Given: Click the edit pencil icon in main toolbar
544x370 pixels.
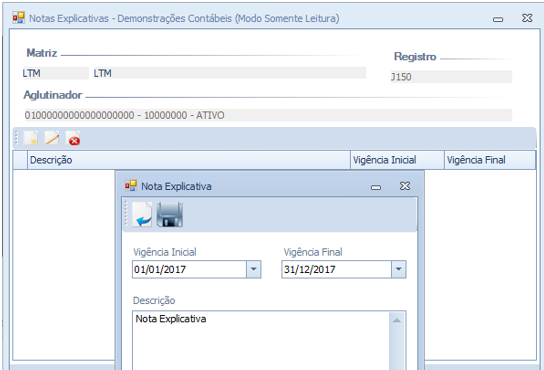Looking at the screenshot, I should point(52,138).
